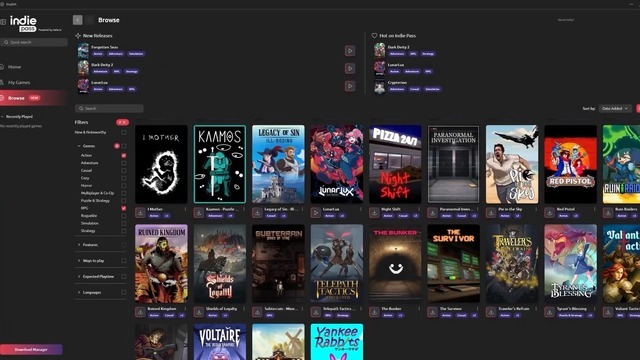Uncheck the RPG genre filter
Viewport: 640px width, 360px height.
[x=124, y=208]
